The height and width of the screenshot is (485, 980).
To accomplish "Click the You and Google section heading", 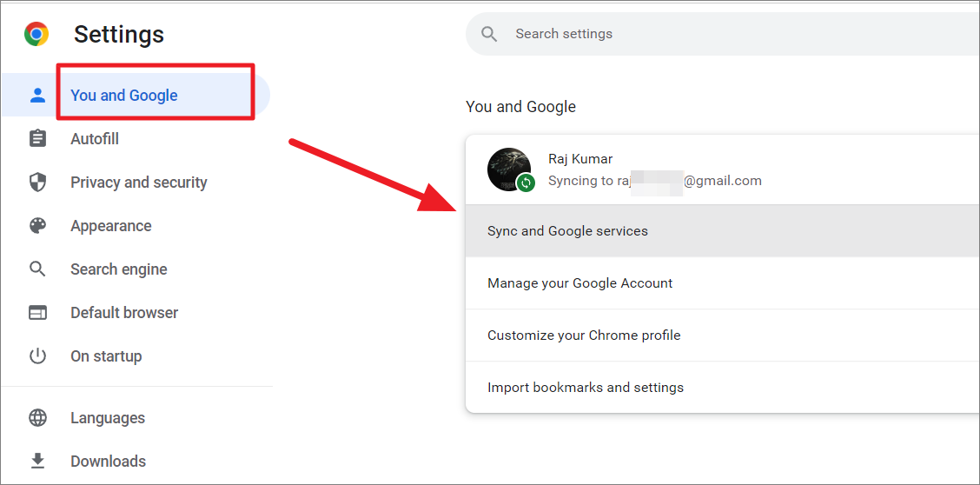I will (520, 107).
